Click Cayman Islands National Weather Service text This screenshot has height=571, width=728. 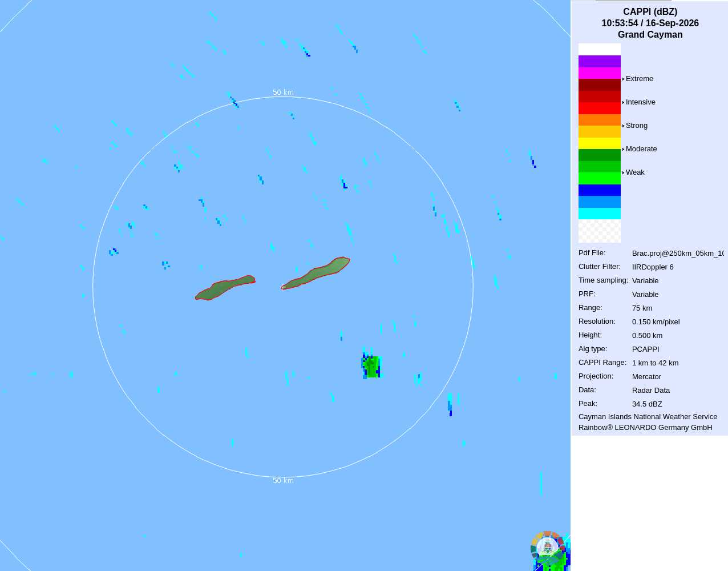tap(648, 417)
